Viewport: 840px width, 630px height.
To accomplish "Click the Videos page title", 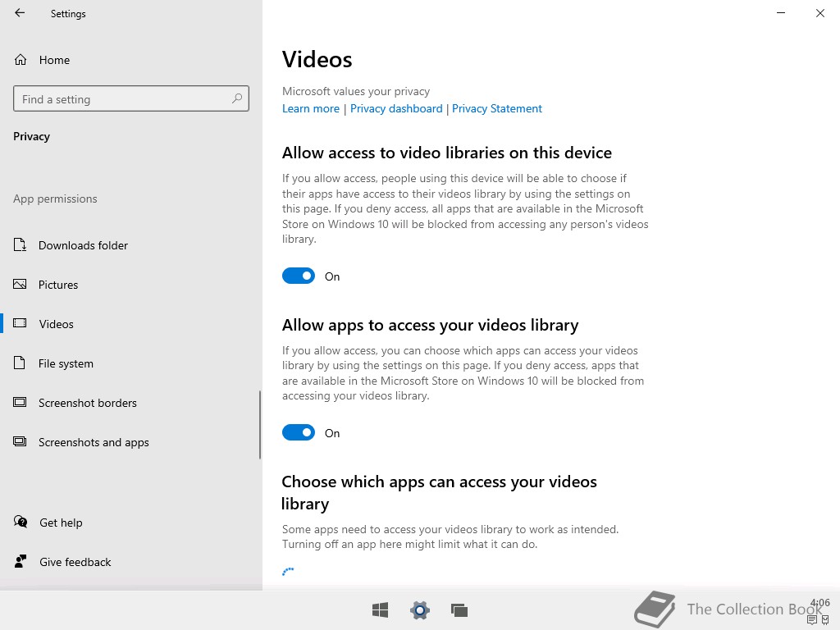I will click(x=317, y=59).
